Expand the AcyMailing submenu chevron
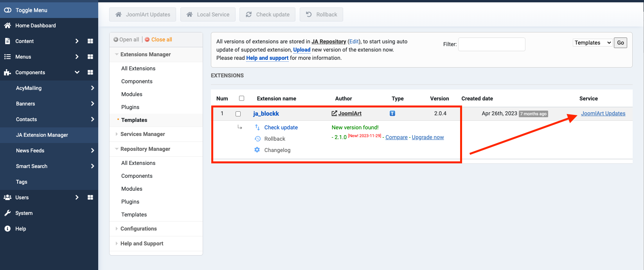This screenshot has height=270, width=644. point(92,88)
